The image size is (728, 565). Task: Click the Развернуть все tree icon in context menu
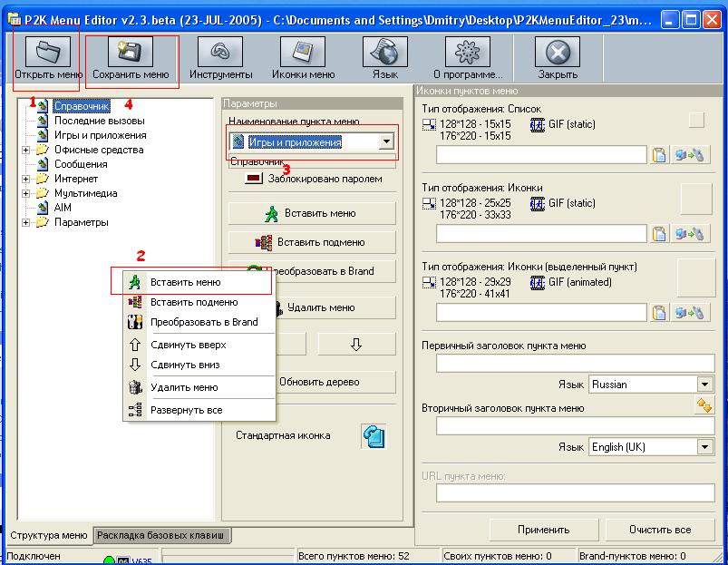click(135, 410)
